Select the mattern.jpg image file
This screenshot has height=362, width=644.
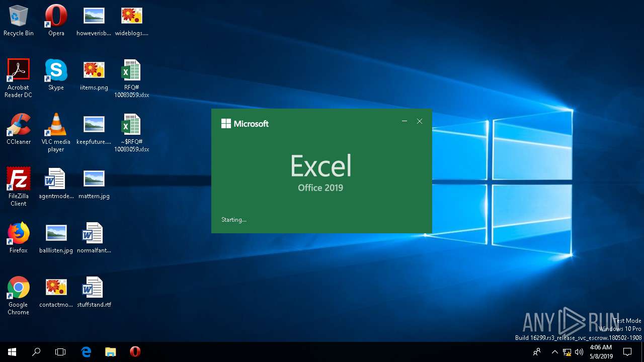[x=94, y=184]
